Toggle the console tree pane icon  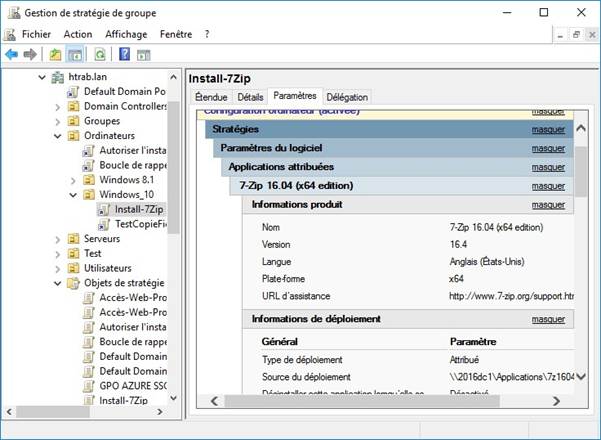74,54
